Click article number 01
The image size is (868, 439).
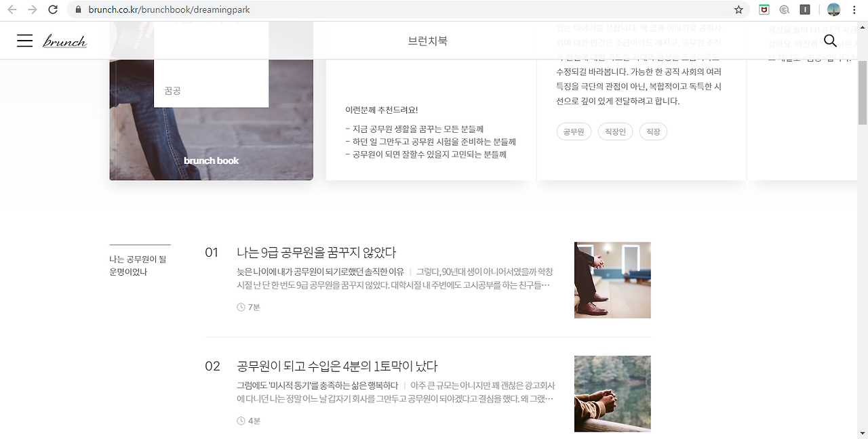[x=212, y=253]
